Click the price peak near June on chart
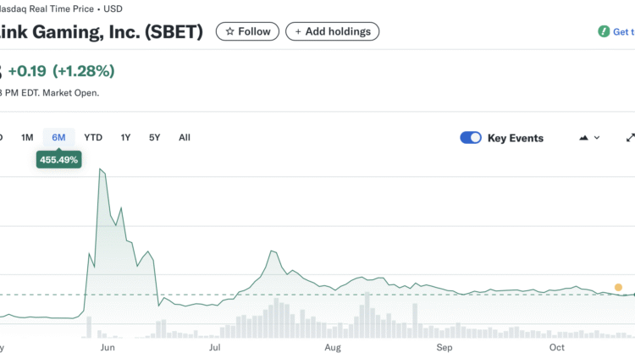This screenshot has height=364, width=635. pyautogui.click(x=101, y=169)
